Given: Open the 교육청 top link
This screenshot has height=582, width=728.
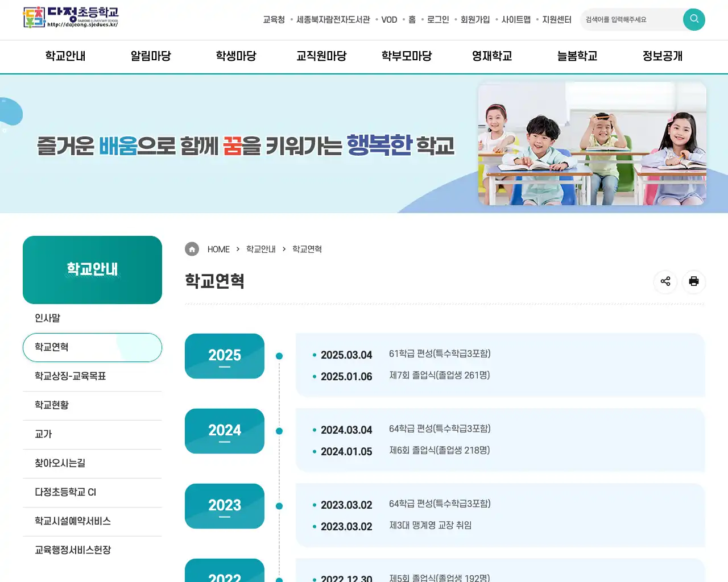Looking at the screenshot, I should click(x=274, y=19).
